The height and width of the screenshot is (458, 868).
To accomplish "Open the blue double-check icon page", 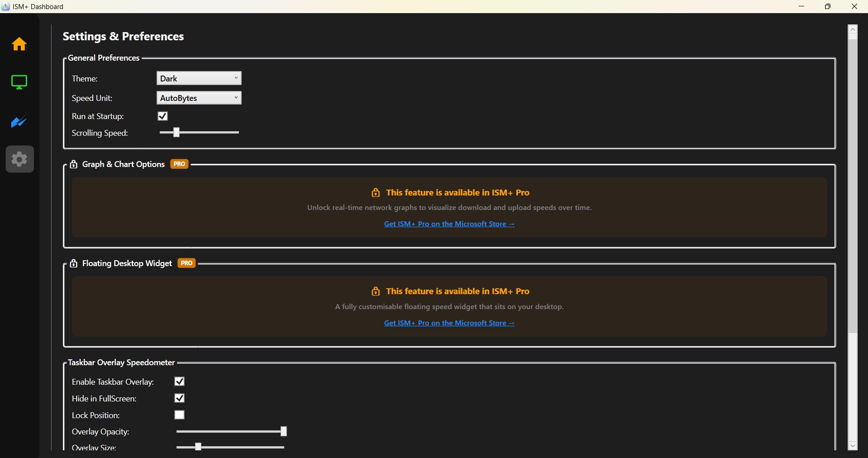I will [19, 122].
